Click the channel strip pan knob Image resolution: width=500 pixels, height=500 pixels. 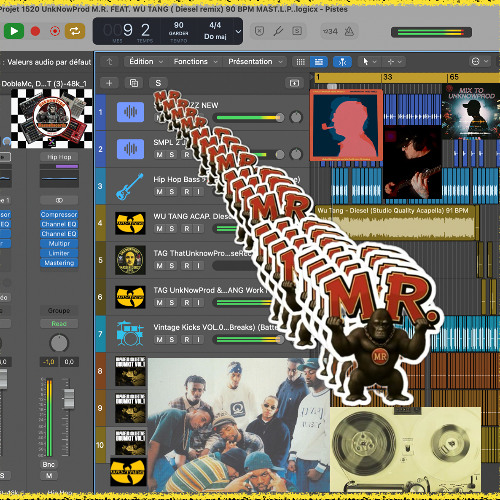[59, 343]
